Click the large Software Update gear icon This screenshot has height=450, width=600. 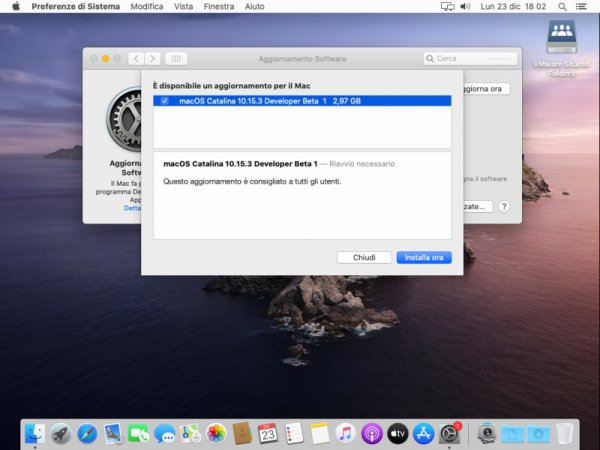click(x=124, y=119)
